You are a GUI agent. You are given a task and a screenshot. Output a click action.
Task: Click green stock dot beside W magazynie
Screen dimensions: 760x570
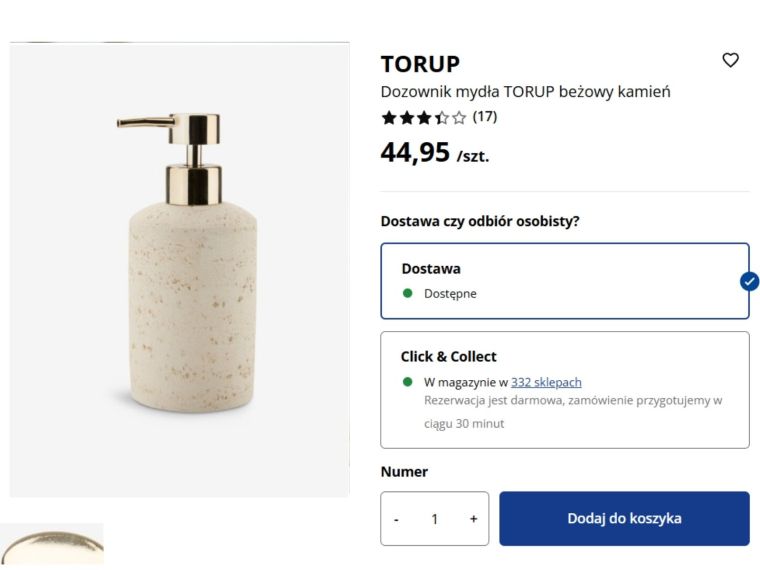(407, 382)
